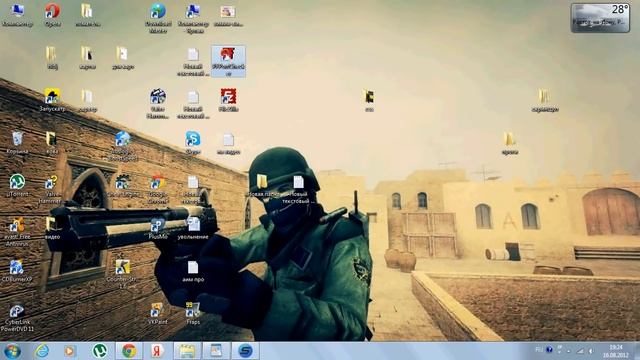
Task: Click the highlighted FPPortChecker icon
Action: [x=228, y=61]
